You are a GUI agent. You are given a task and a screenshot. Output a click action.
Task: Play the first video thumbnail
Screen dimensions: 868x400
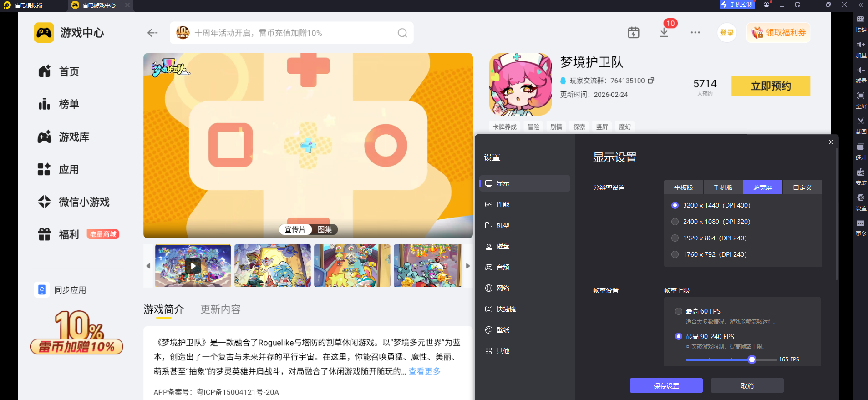point(193,266)
